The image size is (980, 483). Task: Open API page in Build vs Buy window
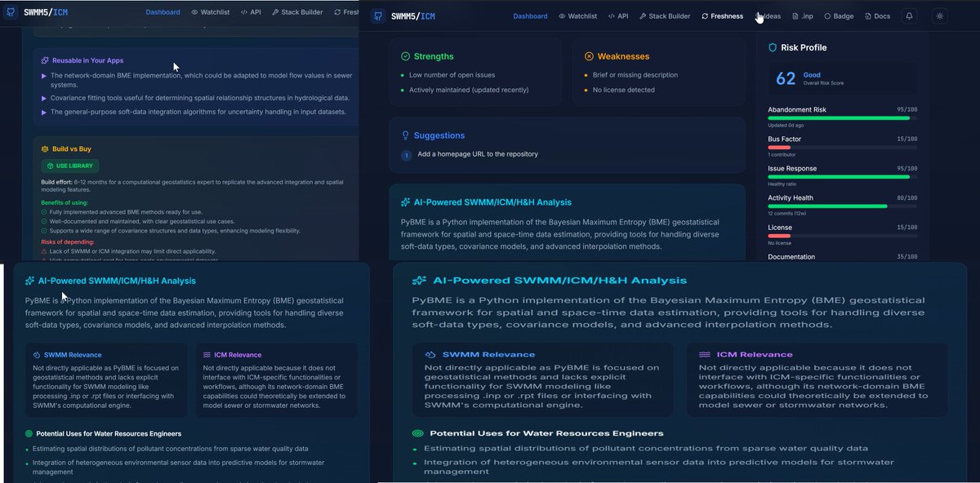(252, 12)
